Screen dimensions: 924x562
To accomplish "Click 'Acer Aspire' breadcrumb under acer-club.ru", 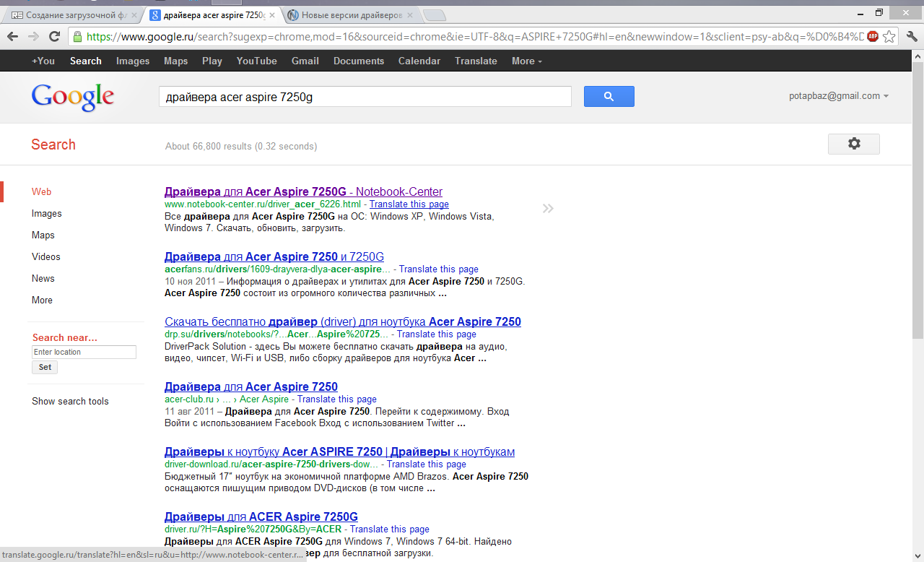I will pos(264,399).
